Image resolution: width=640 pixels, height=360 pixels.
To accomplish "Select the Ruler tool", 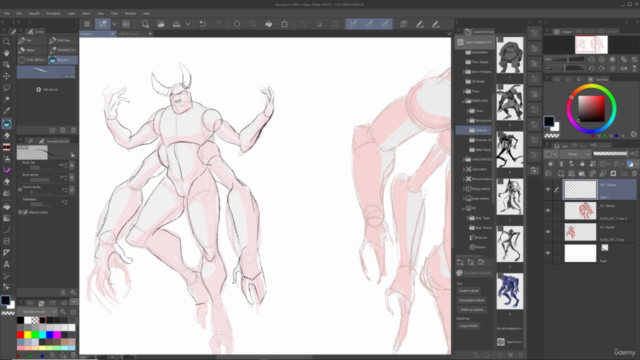I will pyautogui.click(x=7, y=253).
